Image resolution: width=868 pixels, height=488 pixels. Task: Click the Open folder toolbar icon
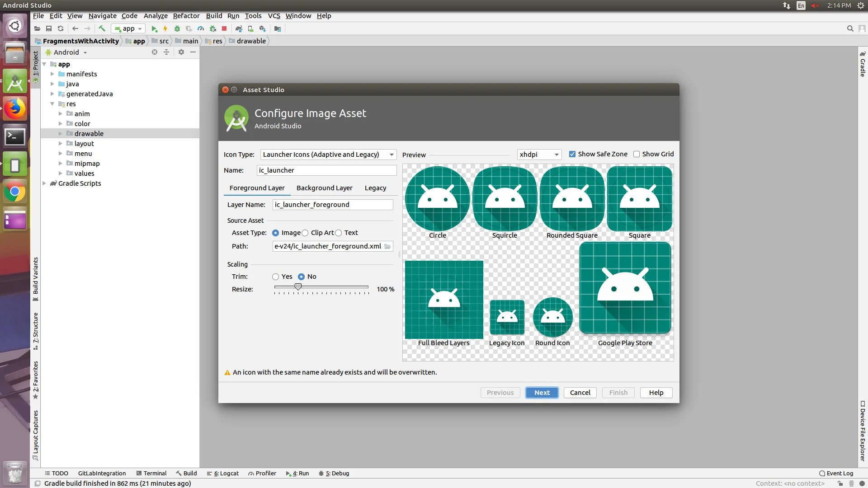(x=37, y=28)
